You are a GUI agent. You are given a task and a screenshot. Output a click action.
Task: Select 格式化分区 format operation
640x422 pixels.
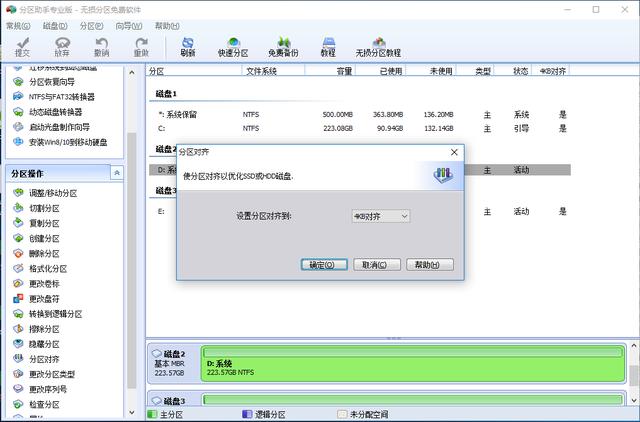(40, 269)
